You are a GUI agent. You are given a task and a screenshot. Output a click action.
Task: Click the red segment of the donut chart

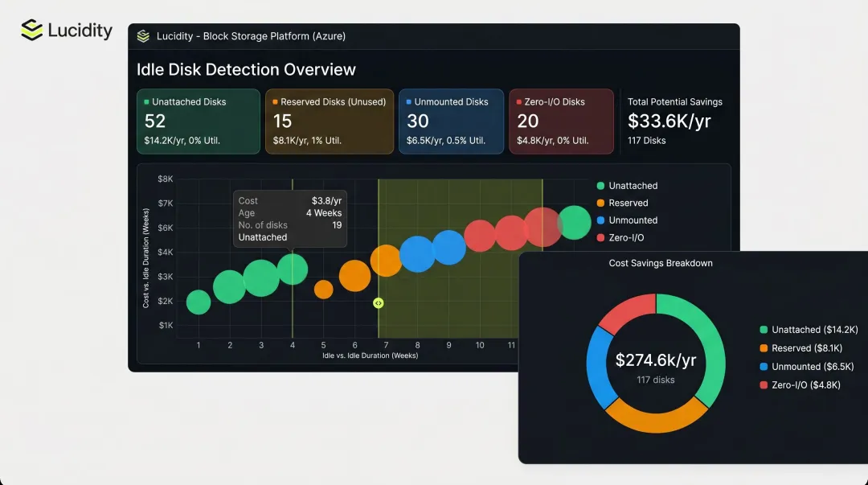[628, 310]
